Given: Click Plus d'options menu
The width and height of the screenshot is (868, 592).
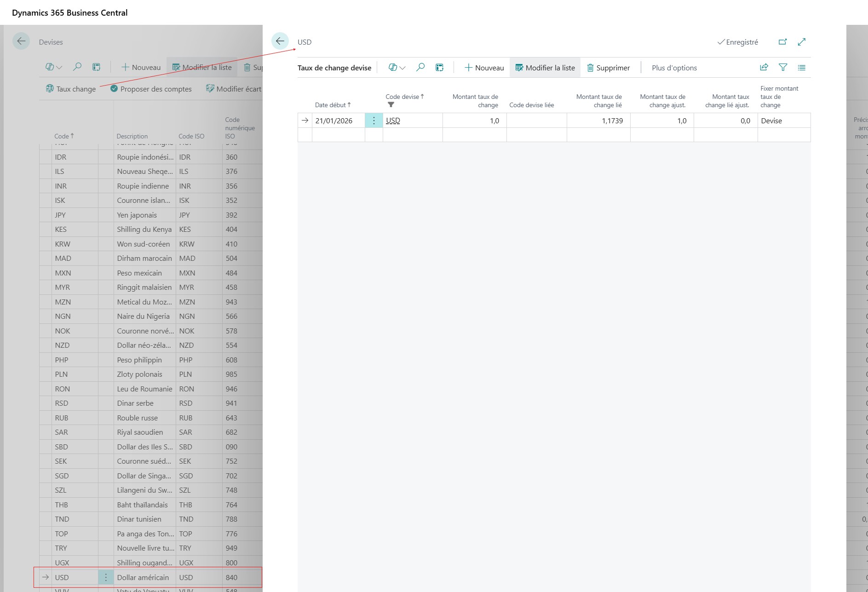Looking at the screenshot, I should pos(674,68).
